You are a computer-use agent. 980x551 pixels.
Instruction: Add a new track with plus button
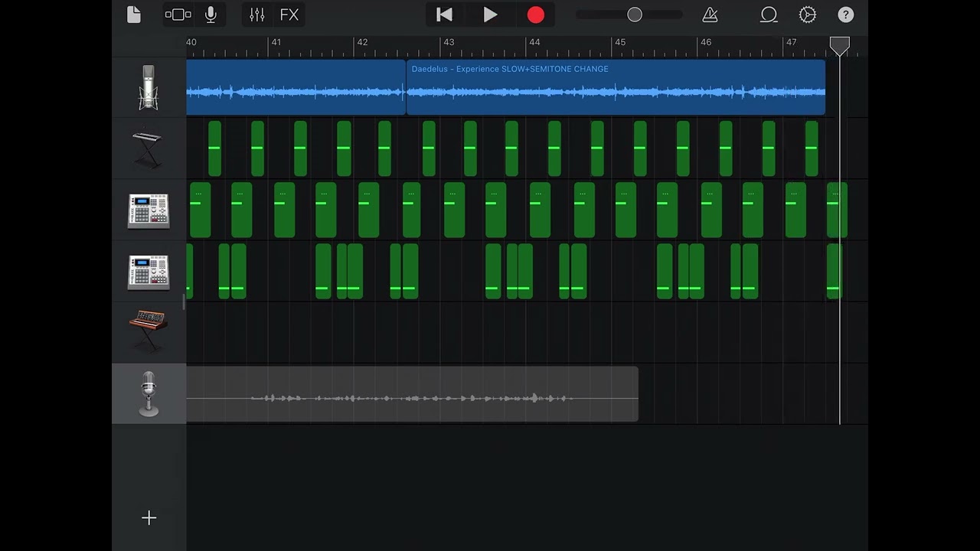point(149,518)
